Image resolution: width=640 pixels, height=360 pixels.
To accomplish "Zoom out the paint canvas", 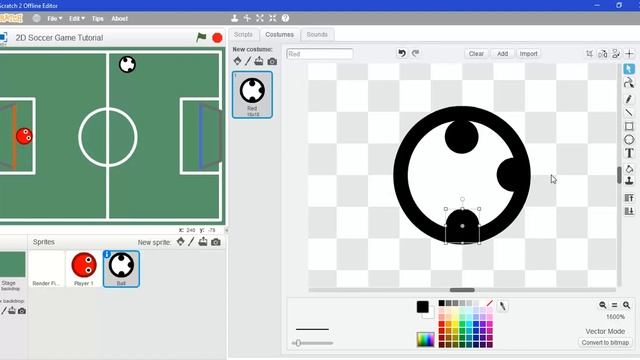I will pyautogui.click(x=602, y=305).
